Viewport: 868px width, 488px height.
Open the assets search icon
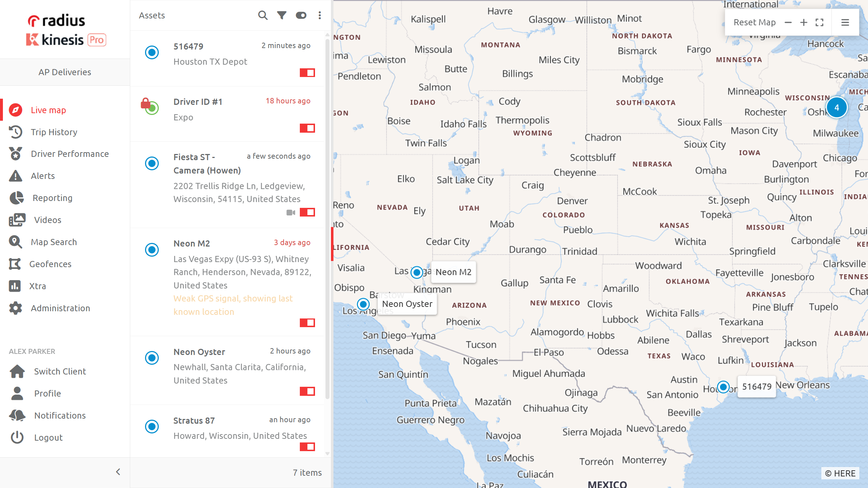coord(263,15)
